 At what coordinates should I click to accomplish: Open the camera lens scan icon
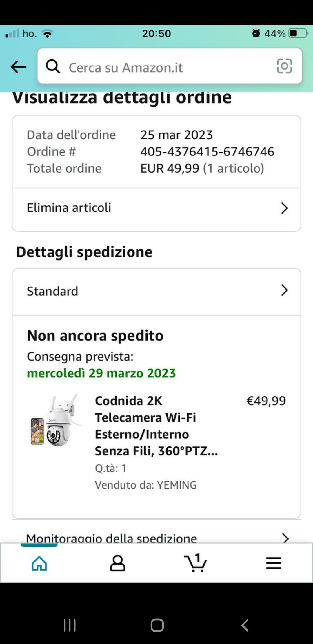coord(284,66)
